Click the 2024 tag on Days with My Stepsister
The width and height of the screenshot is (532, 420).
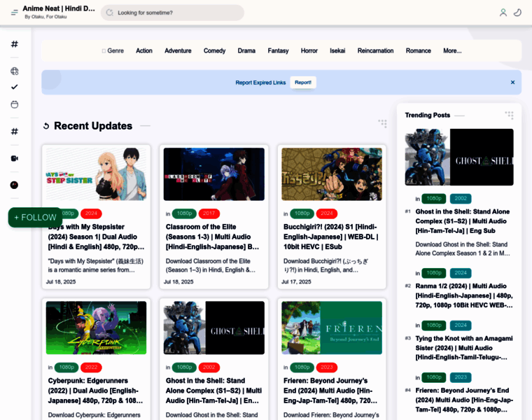[x=91, y=213]
